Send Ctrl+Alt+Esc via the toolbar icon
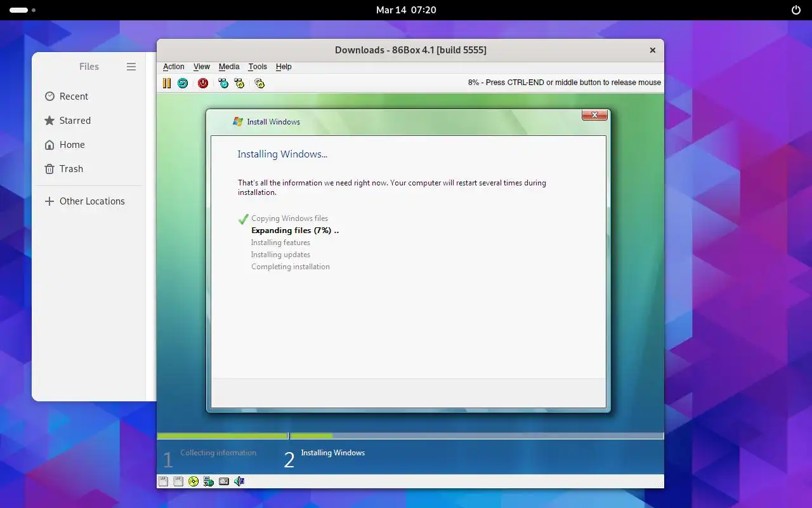Image resolution: width=812 pixels, height=508 pixels. [x=239, y=83]
